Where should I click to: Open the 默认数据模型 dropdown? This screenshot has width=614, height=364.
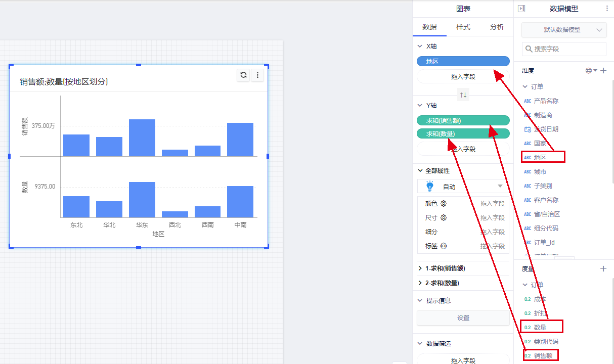[563, 30]
